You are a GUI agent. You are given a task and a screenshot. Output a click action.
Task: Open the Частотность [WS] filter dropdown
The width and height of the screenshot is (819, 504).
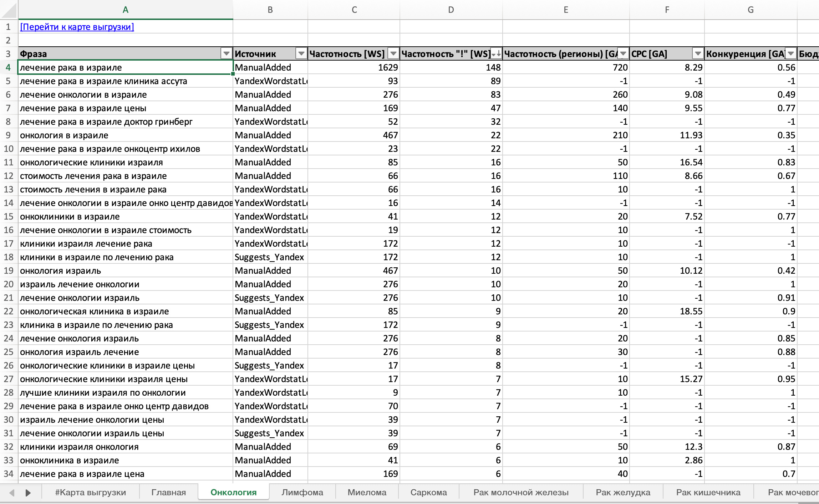(x=393, y=54)
